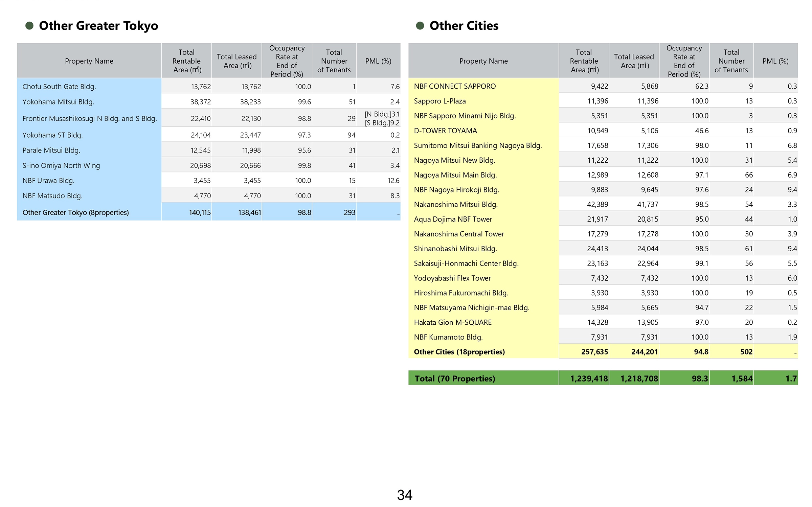
Task: Click the Other Cities heading
Action: tap(464, 26)
